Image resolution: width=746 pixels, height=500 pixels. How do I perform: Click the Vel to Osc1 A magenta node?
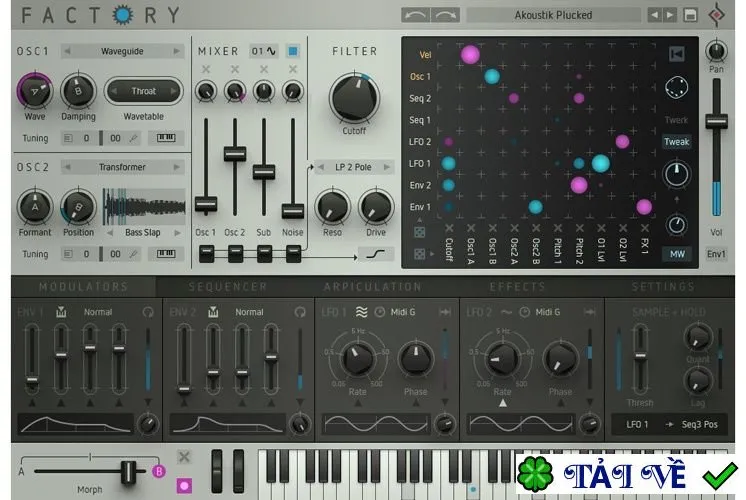[x=470, y=55]
